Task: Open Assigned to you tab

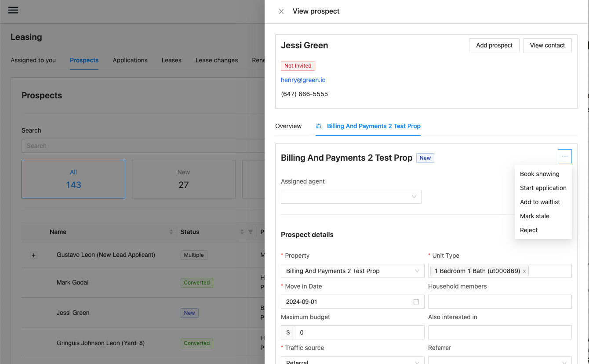Action: coord(33,60)
